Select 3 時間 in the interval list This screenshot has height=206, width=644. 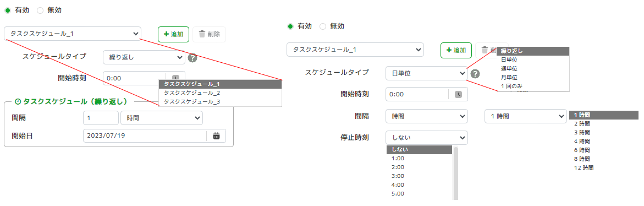[604, 132]
